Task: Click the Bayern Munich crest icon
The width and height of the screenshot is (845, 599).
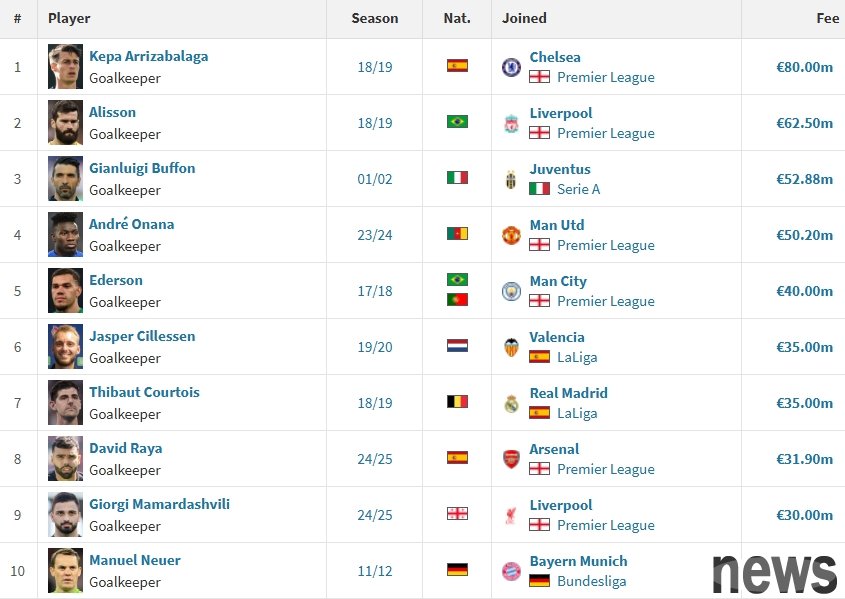Action: coord(511,571)
